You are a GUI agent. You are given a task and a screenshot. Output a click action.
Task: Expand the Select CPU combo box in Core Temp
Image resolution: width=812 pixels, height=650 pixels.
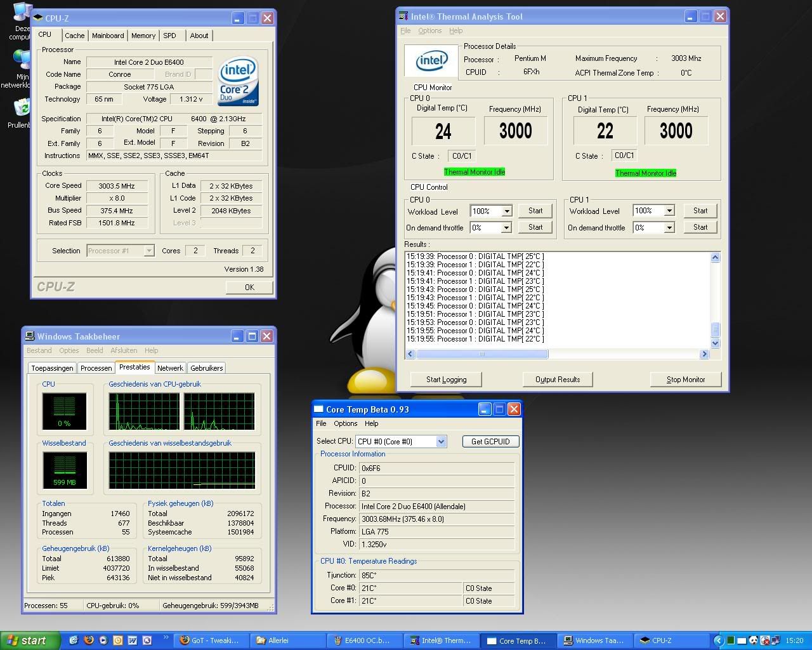pos(441,441)
